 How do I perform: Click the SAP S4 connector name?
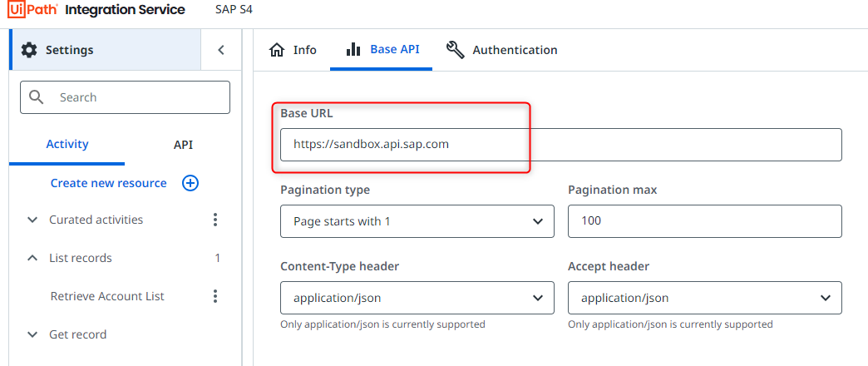coord(234,9)
